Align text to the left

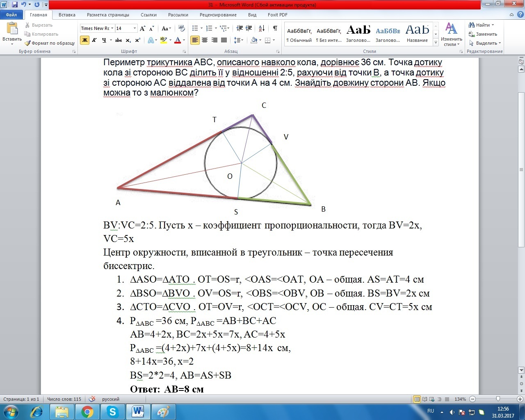(195, 40)
